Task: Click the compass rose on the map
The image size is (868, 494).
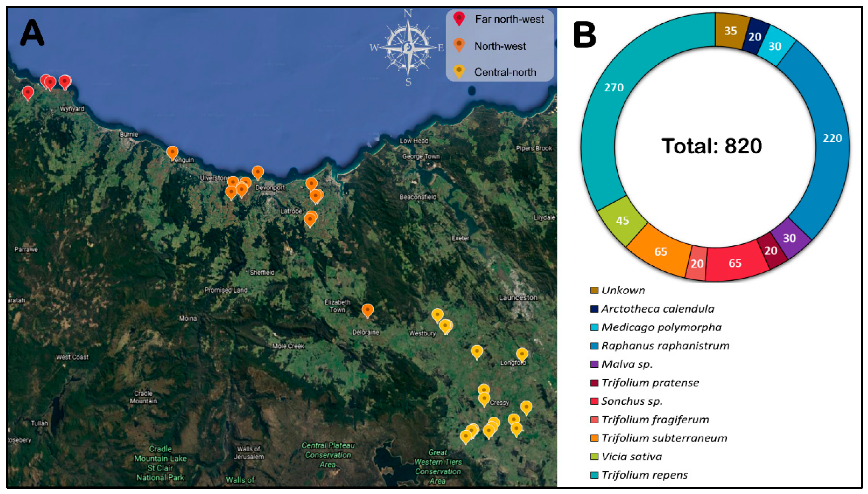Action: tap(408, 47)
